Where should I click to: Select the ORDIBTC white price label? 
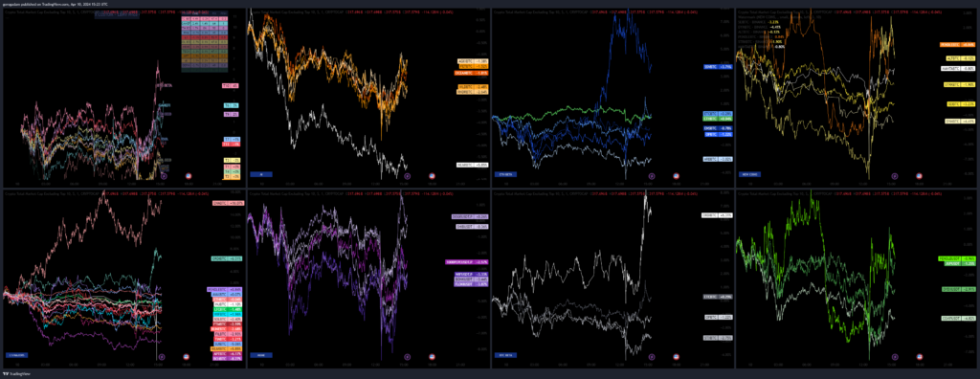click(x=717, y=215)
